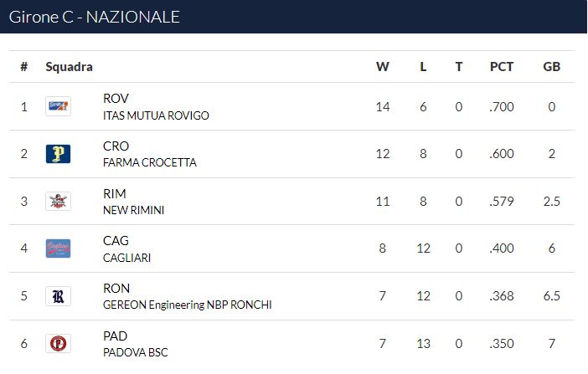
Task: Open FARMA CROCETTA team link
Action: click(x=150, y=162)
